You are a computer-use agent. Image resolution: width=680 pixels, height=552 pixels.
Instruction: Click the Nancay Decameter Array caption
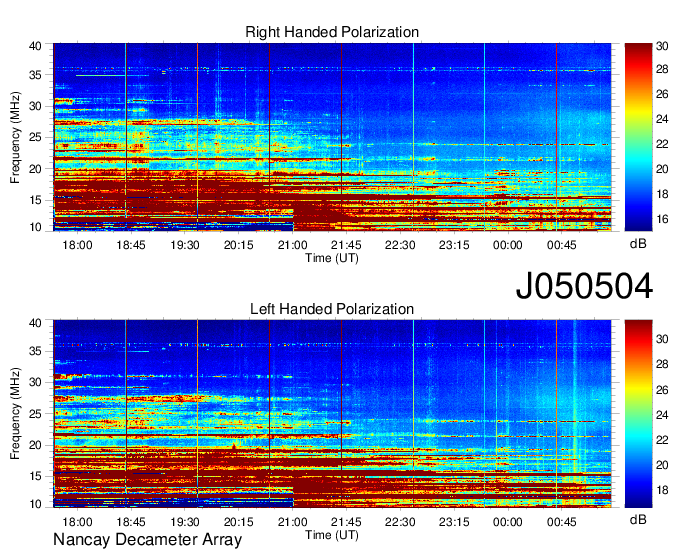147,540
